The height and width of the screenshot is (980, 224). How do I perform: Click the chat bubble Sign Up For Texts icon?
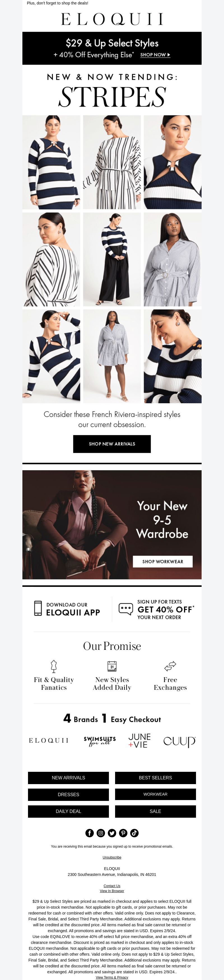(x=126, y=608)
